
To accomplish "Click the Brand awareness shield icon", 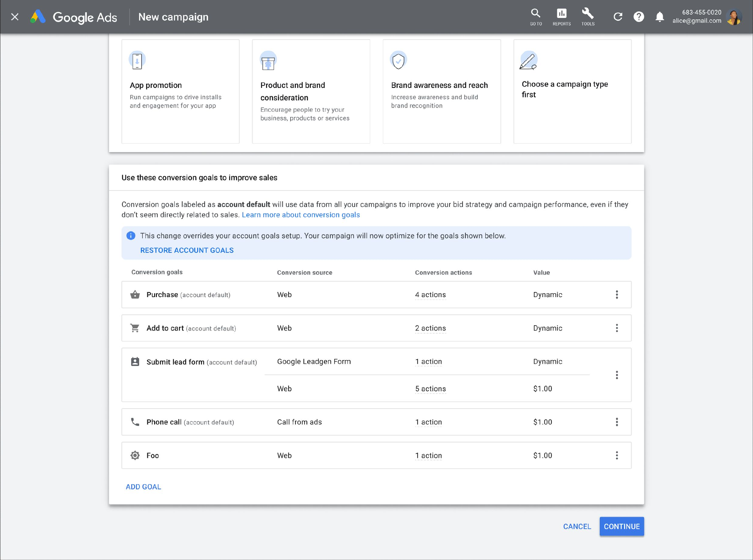I will [398, 60].
